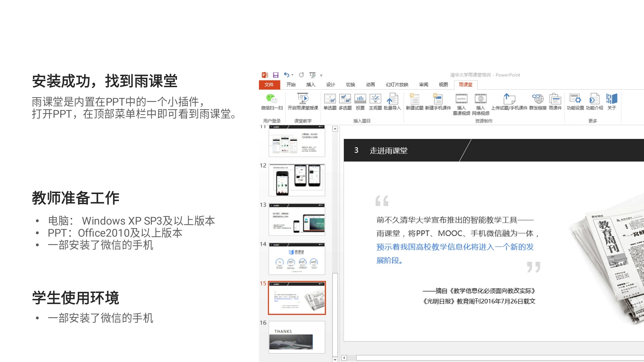Click the slide panel scroll-up arrow
The height and width of the screenshot is (362, 644).
(x=335, y=129)
